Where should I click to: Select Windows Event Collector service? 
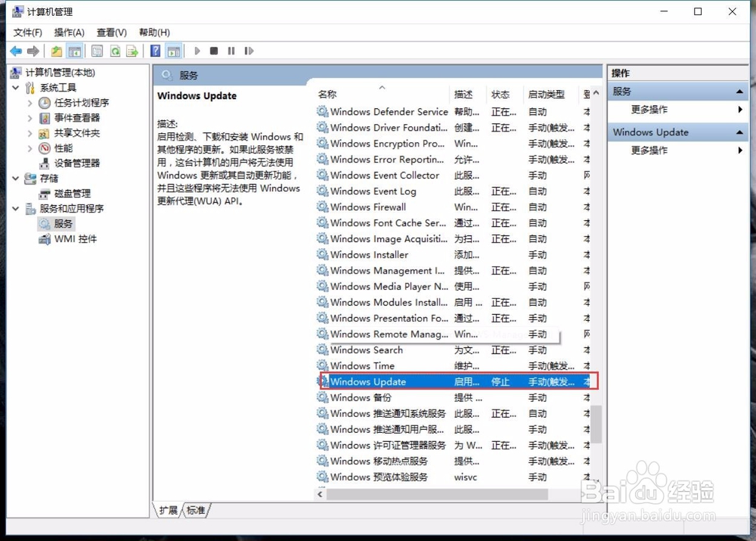tap(453, 176)
